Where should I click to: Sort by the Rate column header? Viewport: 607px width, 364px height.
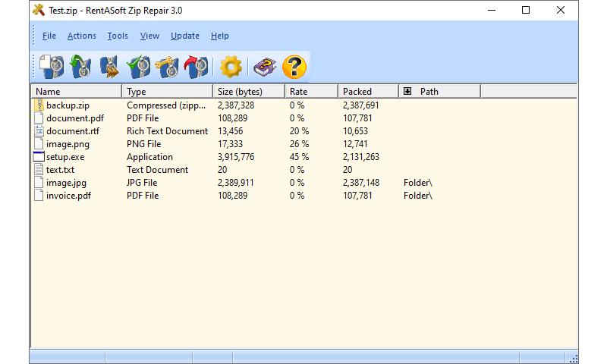coord(311,91)
